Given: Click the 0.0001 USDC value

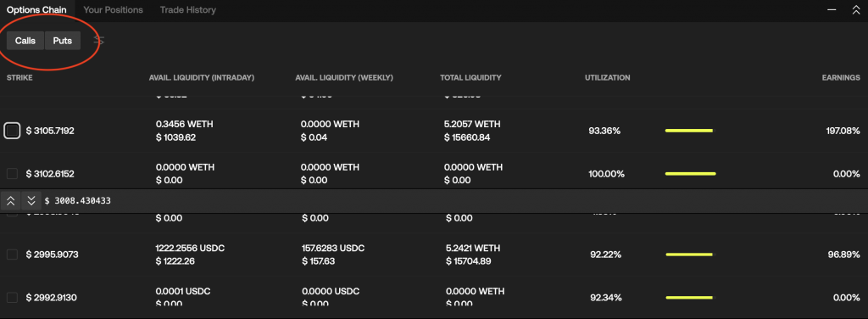Looking at the screenshot, I should 183,291.
